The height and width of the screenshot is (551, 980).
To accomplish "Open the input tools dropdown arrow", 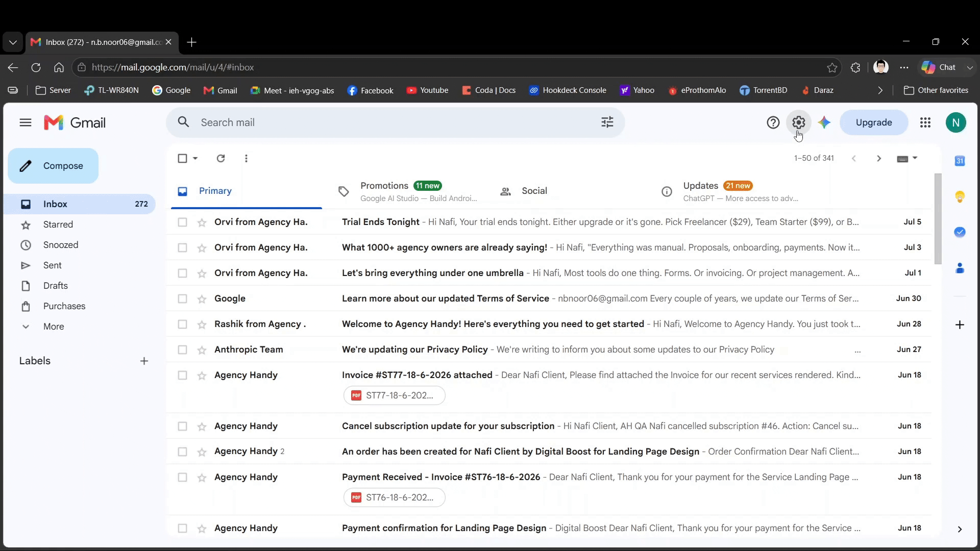I will pos(915,158).
